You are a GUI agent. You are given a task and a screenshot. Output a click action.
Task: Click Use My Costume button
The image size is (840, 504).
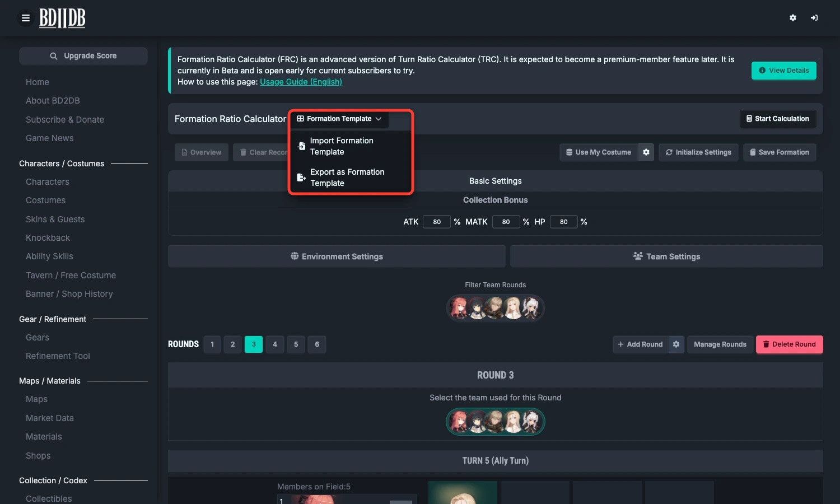[599, 152]
